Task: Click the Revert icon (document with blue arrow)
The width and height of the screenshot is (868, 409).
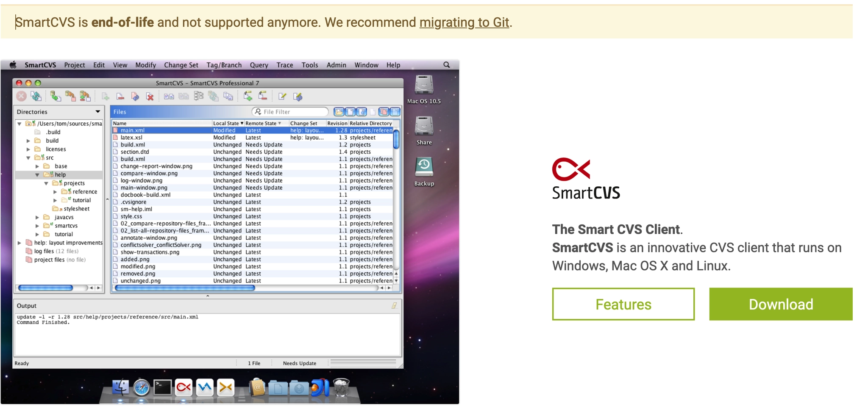Action: coord(135,97)
